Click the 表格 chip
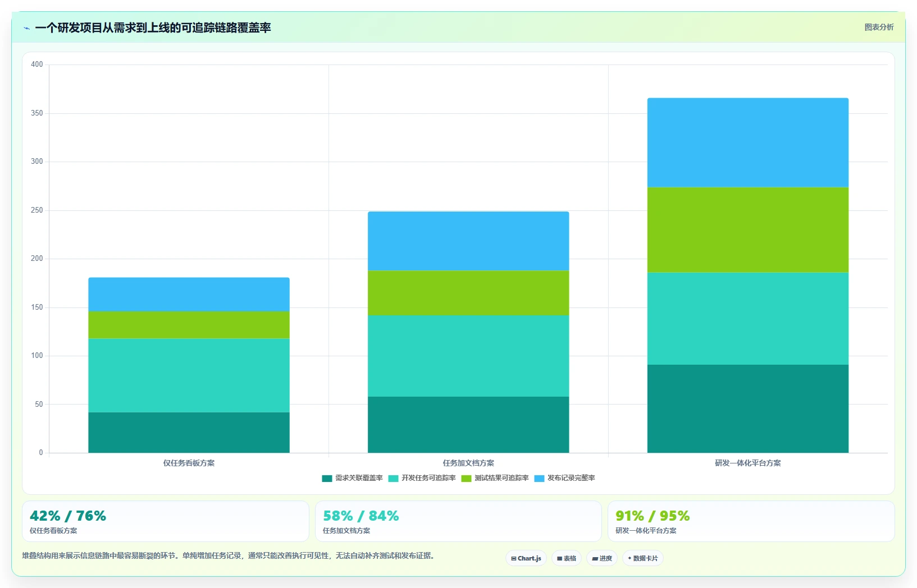917x588 pixels. (567, 558)
